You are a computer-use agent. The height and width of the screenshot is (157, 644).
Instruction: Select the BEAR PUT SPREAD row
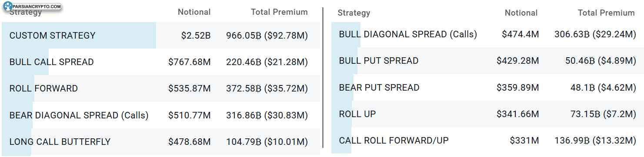click(x=487, y=88)
